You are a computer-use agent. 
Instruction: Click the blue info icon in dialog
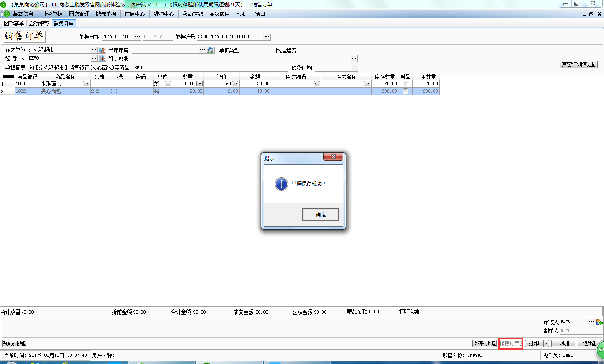281,184
